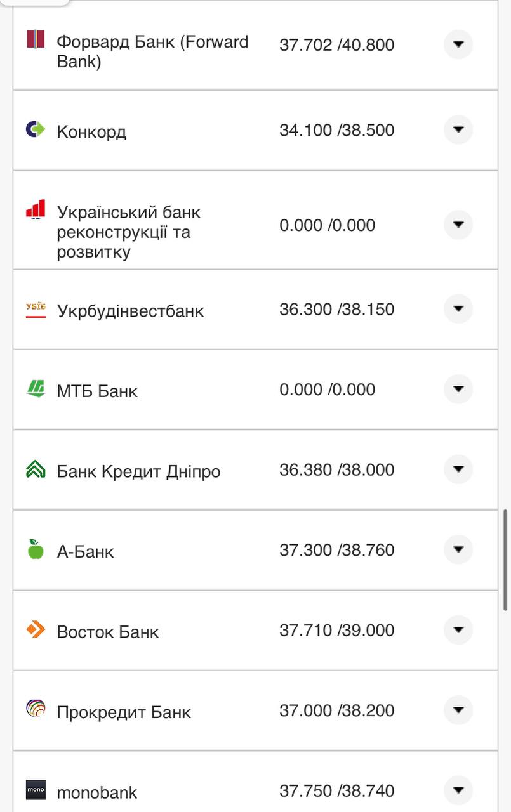511x812 pixels.
Task: Click the Forward Bank logo icon
Action: tap(35, 40)
